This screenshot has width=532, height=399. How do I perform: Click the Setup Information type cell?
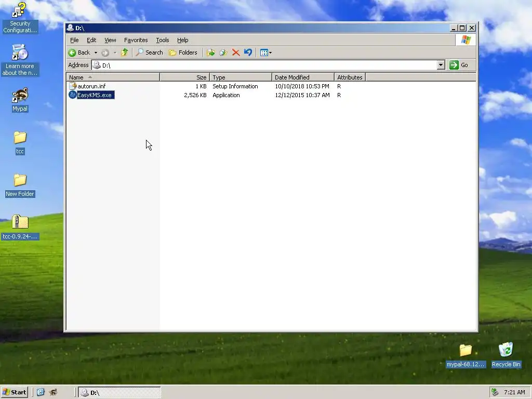[x=235, y=87]
